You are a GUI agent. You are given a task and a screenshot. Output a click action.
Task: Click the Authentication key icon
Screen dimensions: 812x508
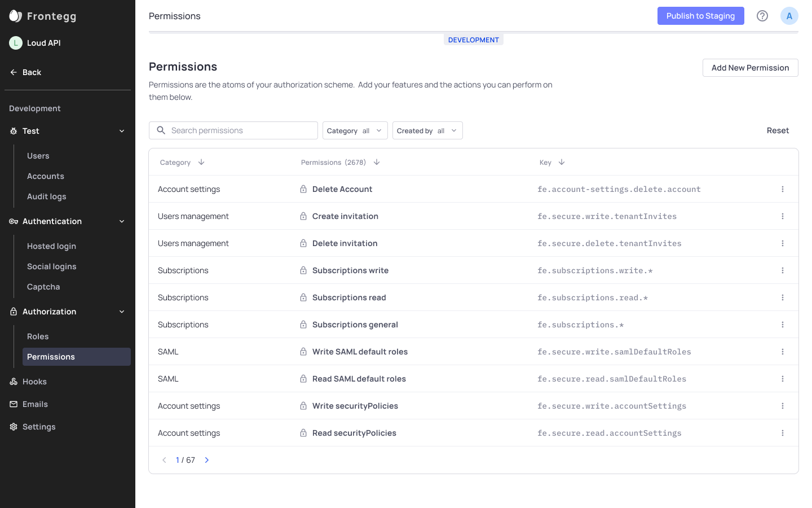tap(14, 221)
